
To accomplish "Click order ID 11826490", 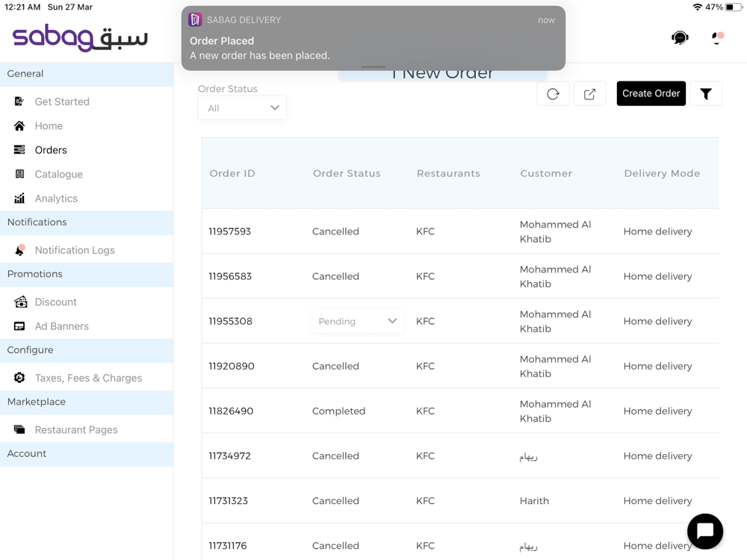I will coord(231,411).
